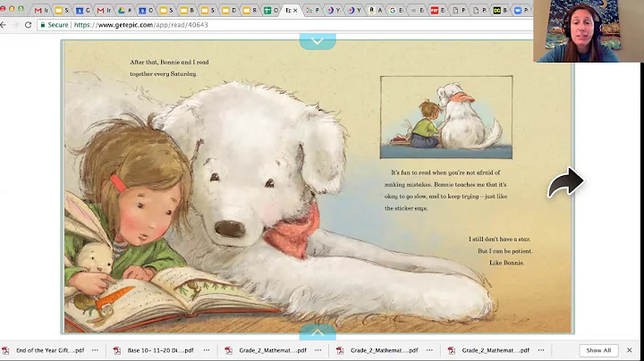The height and width of the screenshot is (361, 644).
Task: Switch to the black-icon tab labeled B
Action: [x=500, y=10]
